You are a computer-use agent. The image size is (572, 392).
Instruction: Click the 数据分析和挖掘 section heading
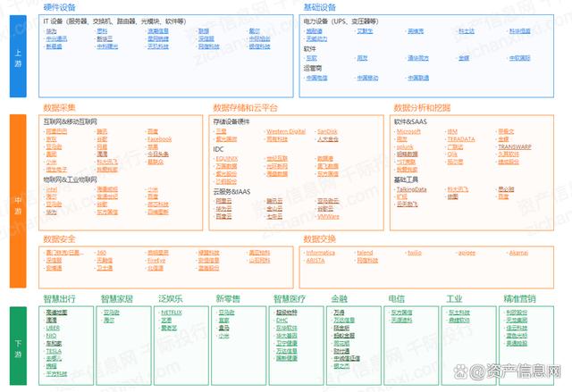tap(422, 107)
